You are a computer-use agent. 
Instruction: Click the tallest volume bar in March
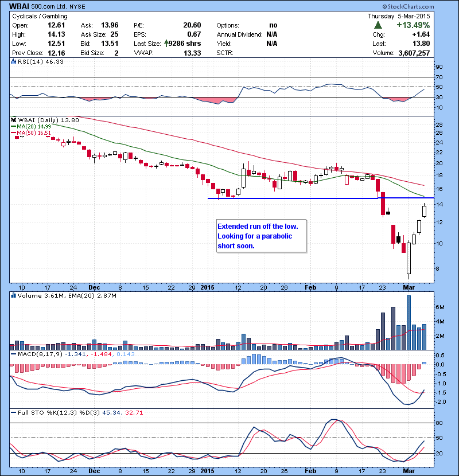(409, 322)
